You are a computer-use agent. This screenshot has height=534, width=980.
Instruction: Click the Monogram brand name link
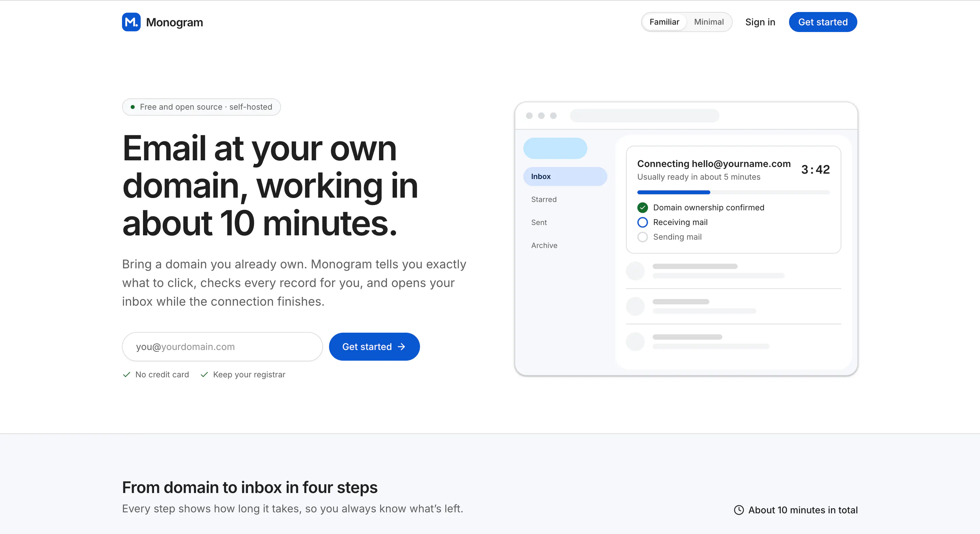(175, 22)
